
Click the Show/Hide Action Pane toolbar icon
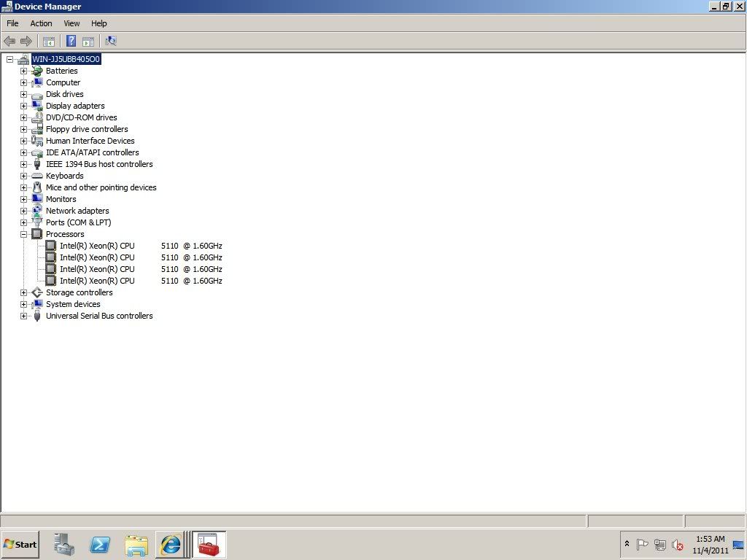click(88, 42)
